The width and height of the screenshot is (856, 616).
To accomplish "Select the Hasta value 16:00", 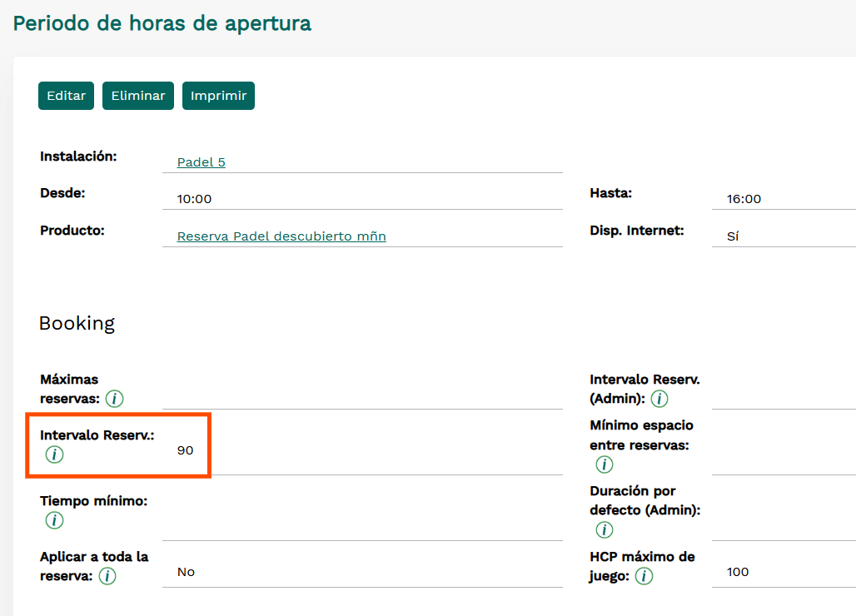I will (x=744, y=199).
